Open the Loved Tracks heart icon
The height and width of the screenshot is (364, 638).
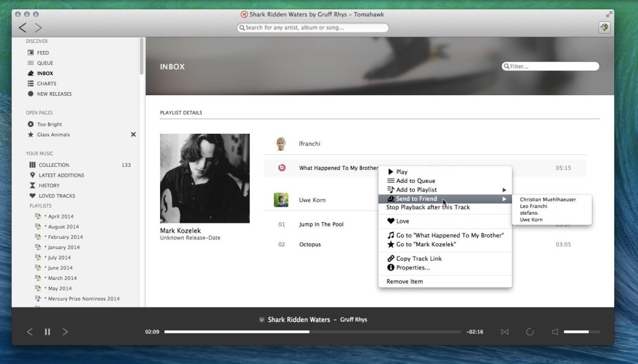pyautogui.click(x=32, y=195)
